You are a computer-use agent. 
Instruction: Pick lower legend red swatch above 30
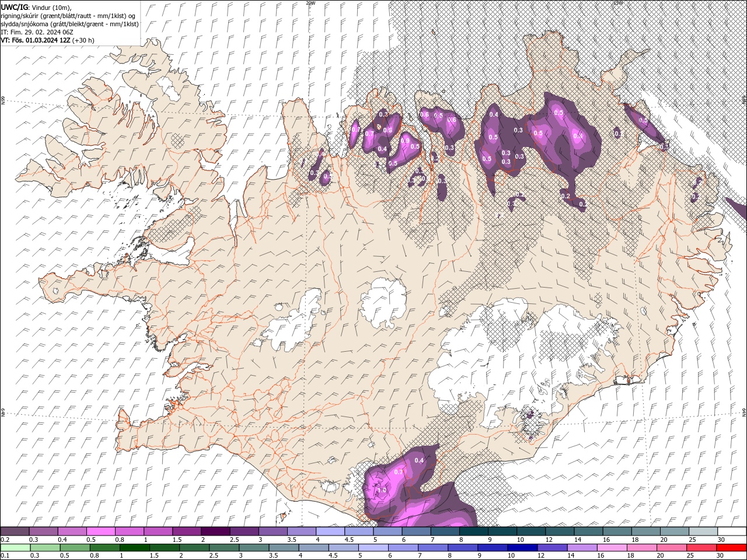731,548
